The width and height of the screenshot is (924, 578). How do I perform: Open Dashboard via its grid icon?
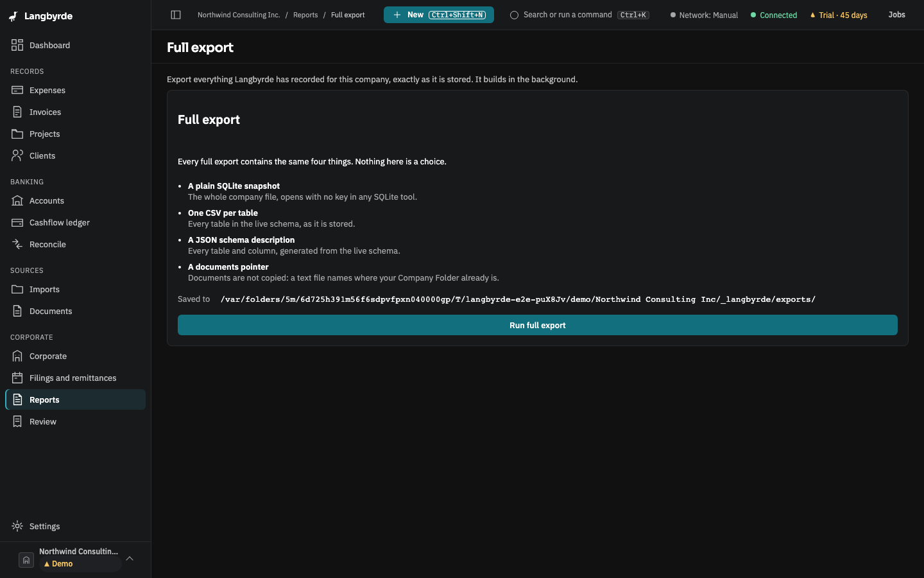pyautogui.click(x=17, y=45)
